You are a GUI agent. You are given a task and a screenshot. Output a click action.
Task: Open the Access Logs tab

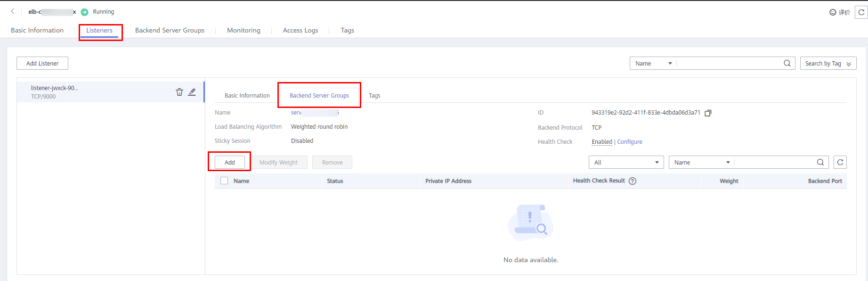[x=300, y=30]
